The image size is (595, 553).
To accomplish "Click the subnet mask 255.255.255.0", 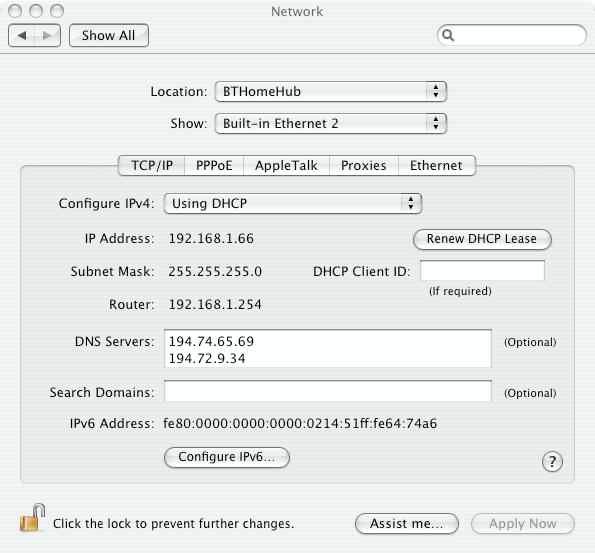I will (x=215, y=271).
